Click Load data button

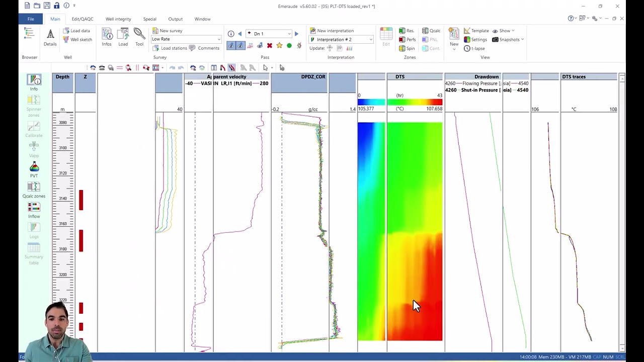point(76,31)
